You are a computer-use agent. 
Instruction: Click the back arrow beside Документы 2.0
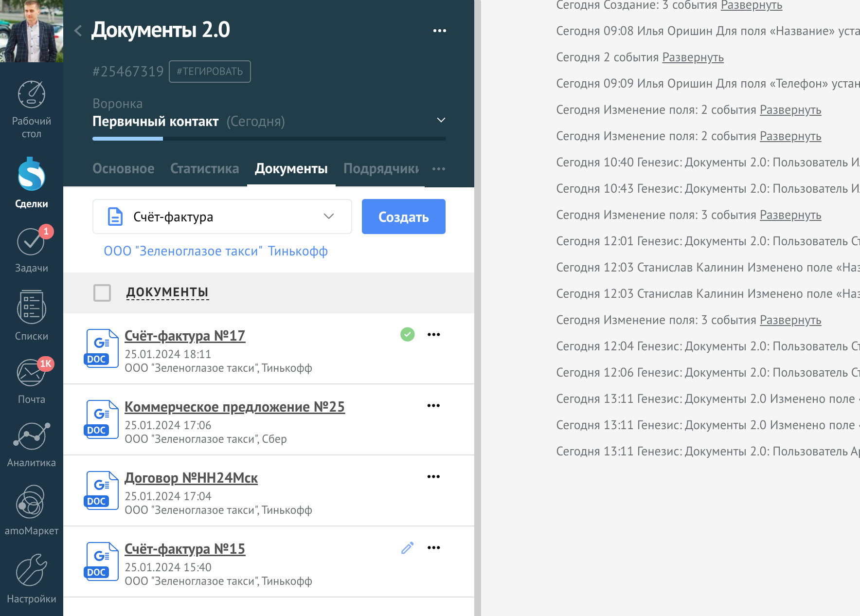point(78,31)
